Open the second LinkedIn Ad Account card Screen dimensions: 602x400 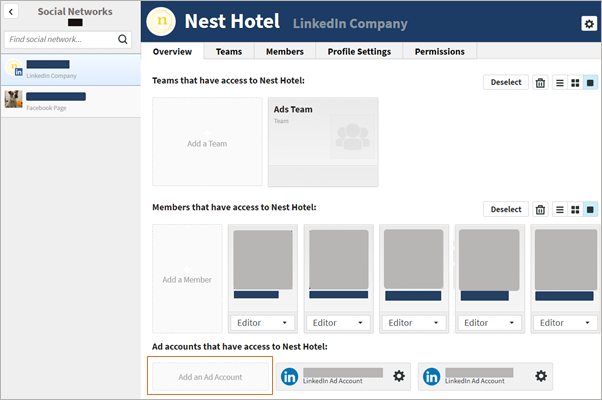[485, 377]
